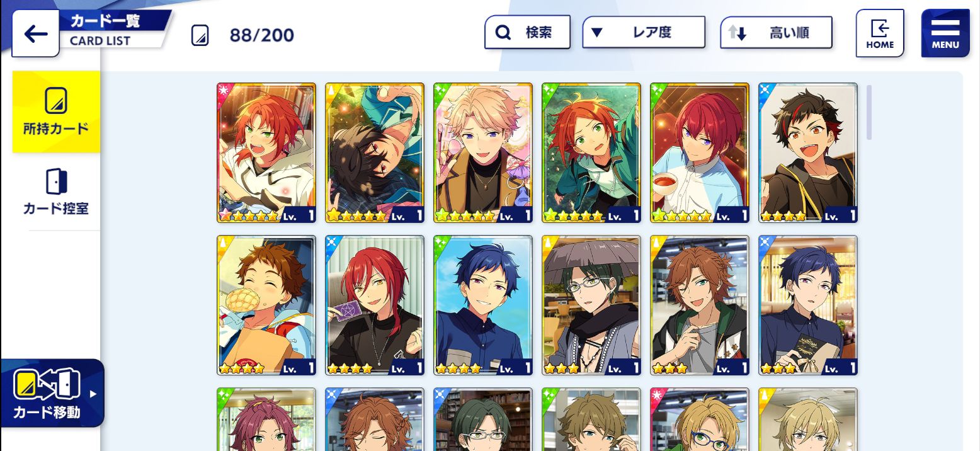Image resolution: width=980 pixels, height=451 pixels.
Task: Select the red tea cup card
Action: [x=700, y=152]
